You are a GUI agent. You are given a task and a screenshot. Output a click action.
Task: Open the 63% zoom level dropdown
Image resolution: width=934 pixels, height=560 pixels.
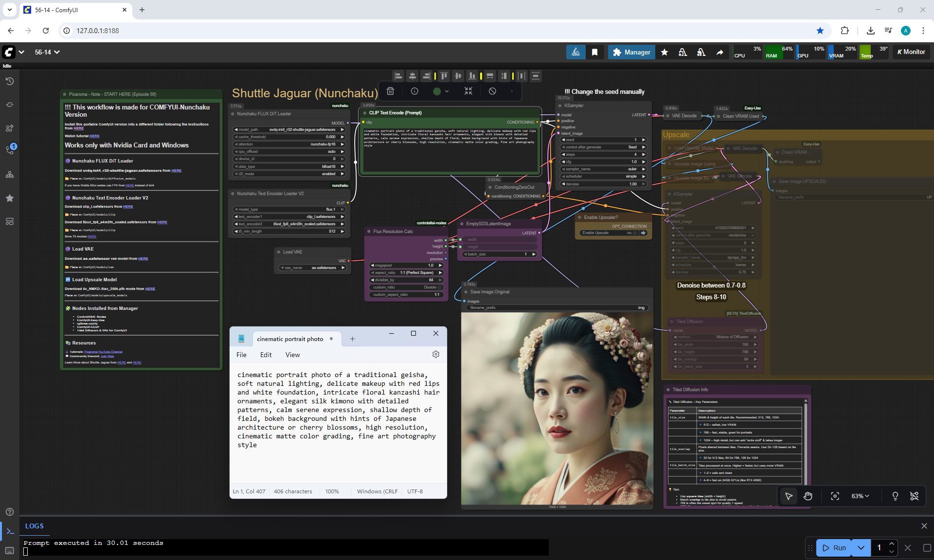[860, 496]
